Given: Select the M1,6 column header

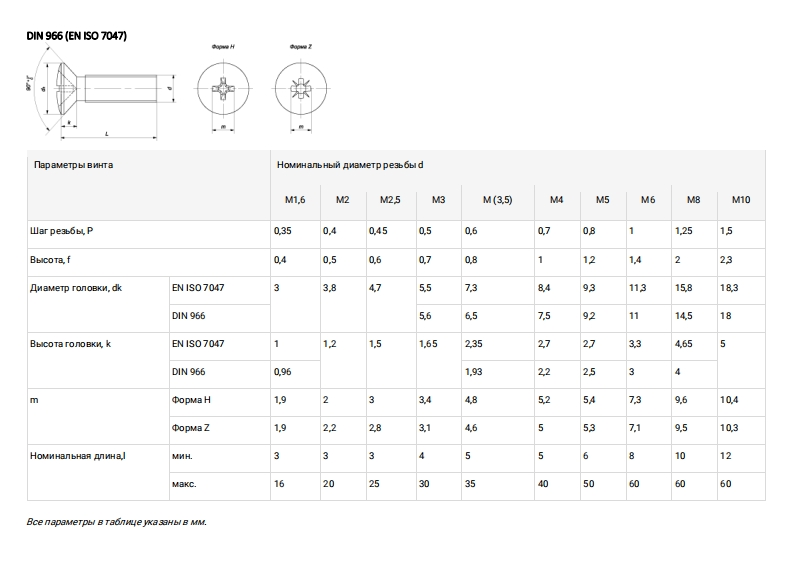Looking at the screenshot, I should (x=294, y=200).
